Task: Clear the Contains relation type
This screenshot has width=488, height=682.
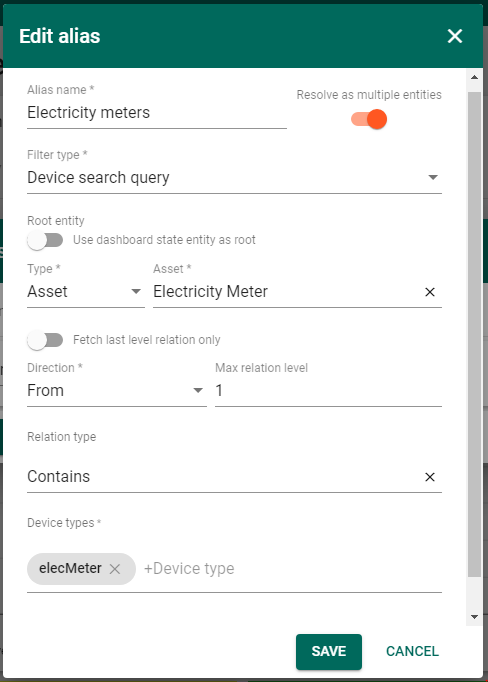Action: [430, 477]
